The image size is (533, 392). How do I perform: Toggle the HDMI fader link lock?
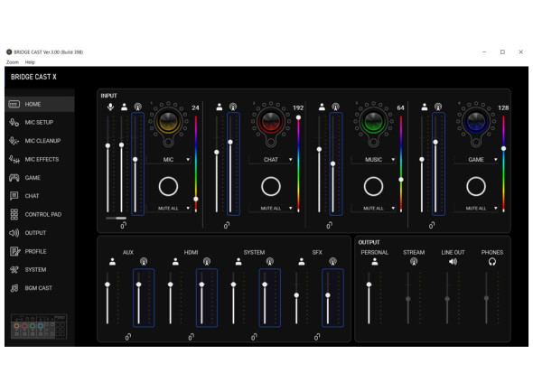191,337
